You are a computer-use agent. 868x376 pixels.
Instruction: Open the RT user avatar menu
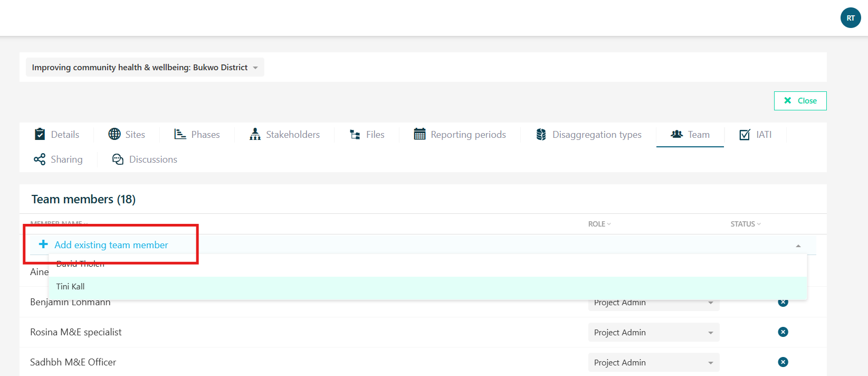pos(851,18)
